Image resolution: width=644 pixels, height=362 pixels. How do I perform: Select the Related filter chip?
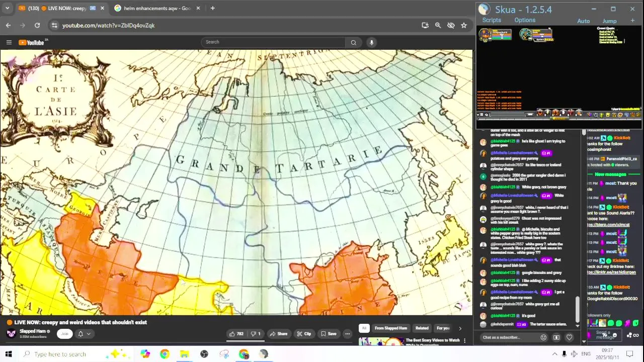point(422,328)
